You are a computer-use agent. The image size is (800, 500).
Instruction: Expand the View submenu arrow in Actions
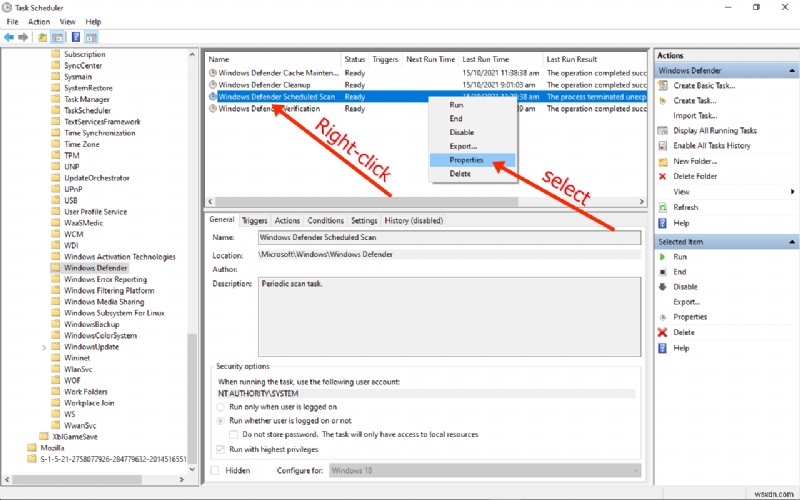pos(792,192)
